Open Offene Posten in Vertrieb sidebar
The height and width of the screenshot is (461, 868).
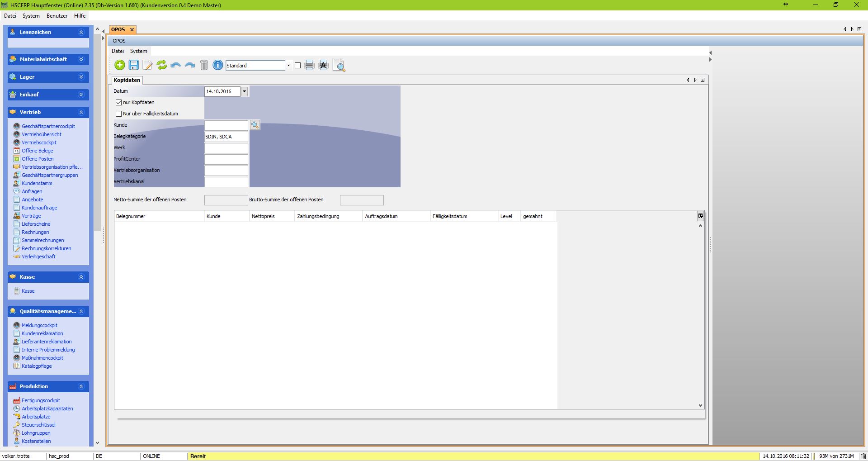38,159
